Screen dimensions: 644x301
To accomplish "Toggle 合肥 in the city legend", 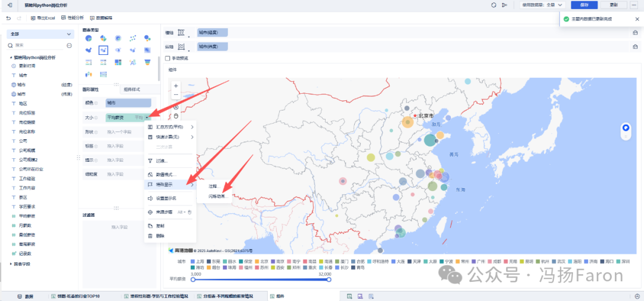I will click(x=358, y=261).
